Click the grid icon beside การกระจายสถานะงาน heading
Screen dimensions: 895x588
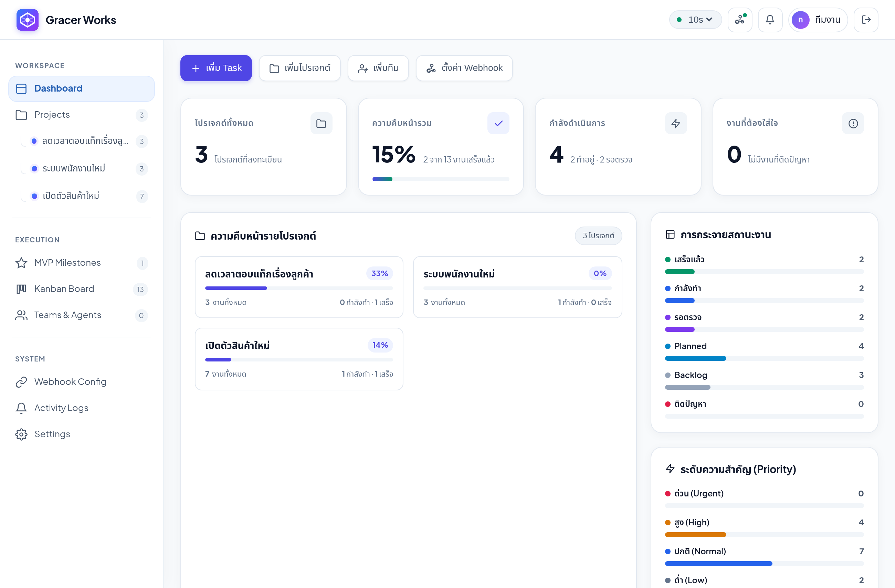pos(670,235)
